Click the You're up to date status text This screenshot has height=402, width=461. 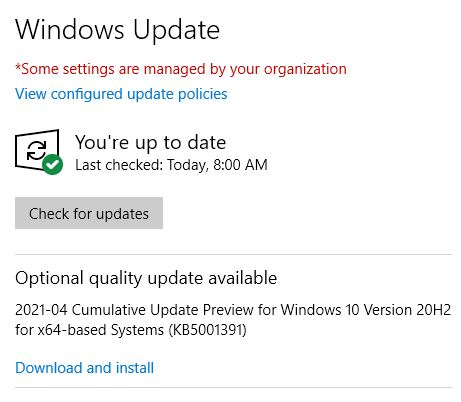[x=151, y=143]
